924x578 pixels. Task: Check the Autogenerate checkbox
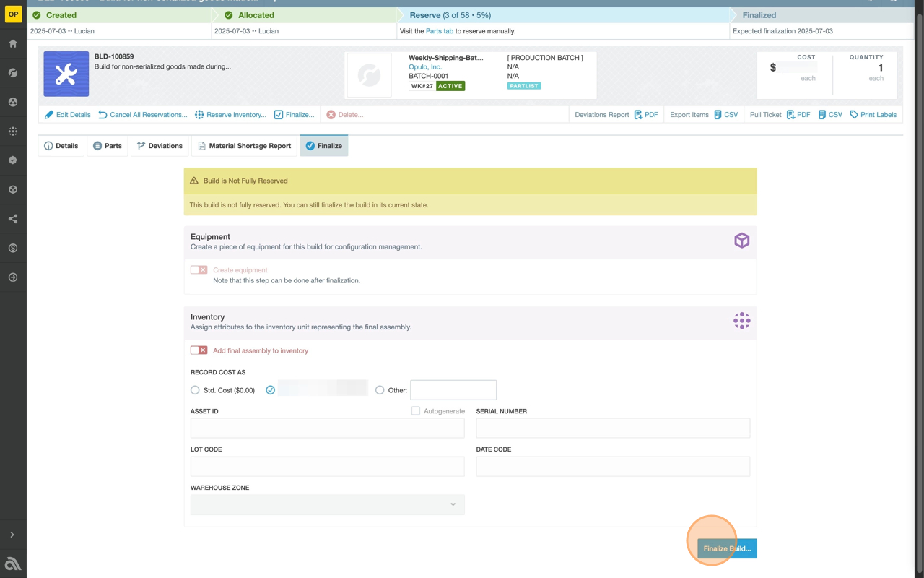[x=416, y=411]
